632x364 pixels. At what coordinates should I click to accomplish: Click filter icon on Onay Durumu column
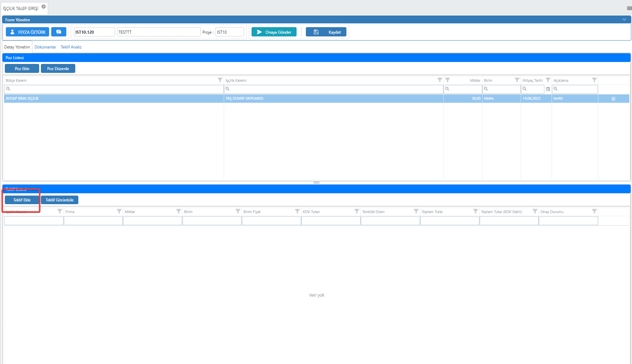[594, 211]
